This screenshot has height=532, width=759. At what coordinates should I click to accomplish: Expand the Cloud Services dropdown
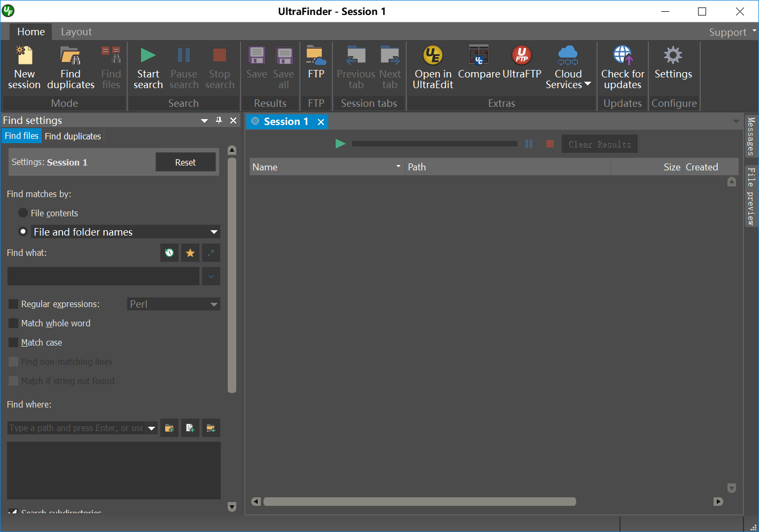[568, 67]
